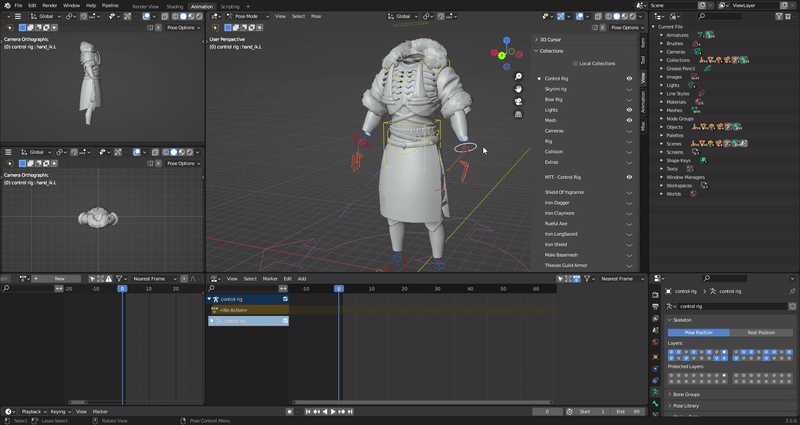Toggle camera view with the camera gizmo

(518, 101)
